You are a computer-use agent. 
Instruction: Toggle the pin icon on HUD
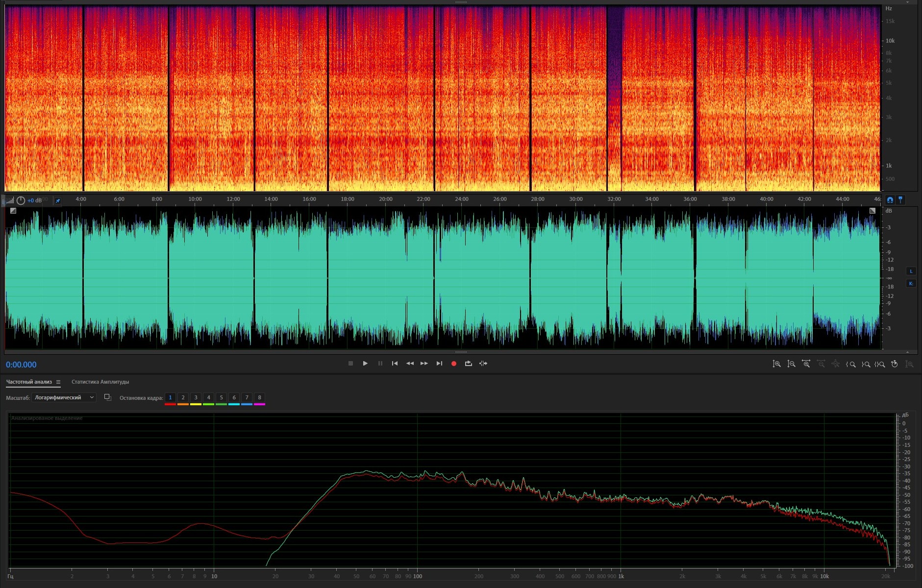coord(57,201)
